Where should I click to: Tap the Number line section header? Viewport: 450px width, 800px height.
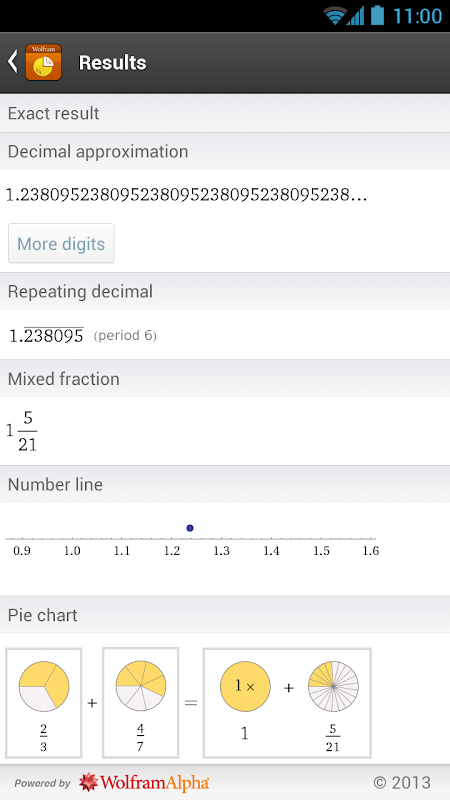[x=225, y=484]
